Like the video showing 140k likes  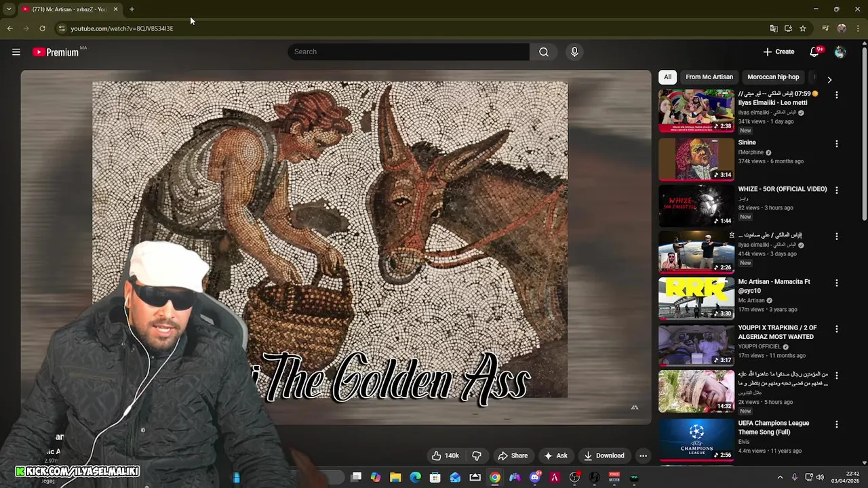click(446, 455)
